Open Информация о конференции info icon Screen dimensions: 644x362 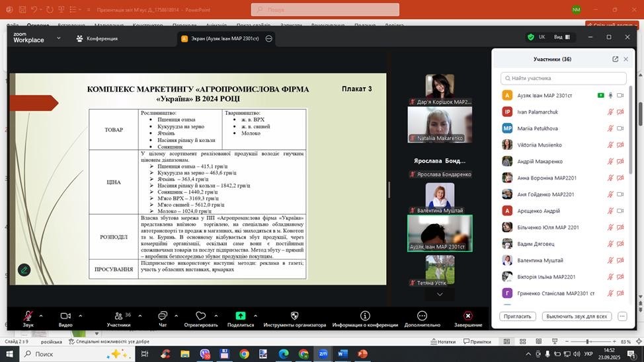coord(364,316)
